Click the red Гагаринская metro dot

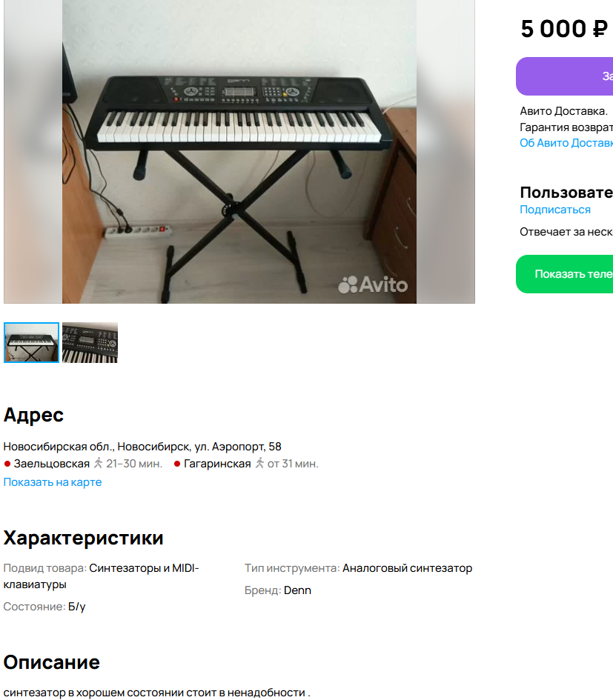(177, 464)
